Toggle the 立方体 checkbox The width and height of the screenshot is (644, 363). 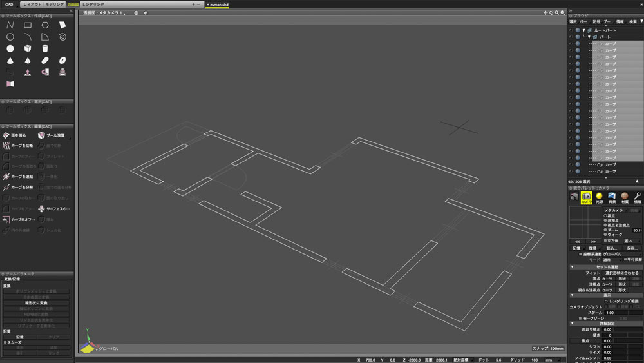coord(605,241)
